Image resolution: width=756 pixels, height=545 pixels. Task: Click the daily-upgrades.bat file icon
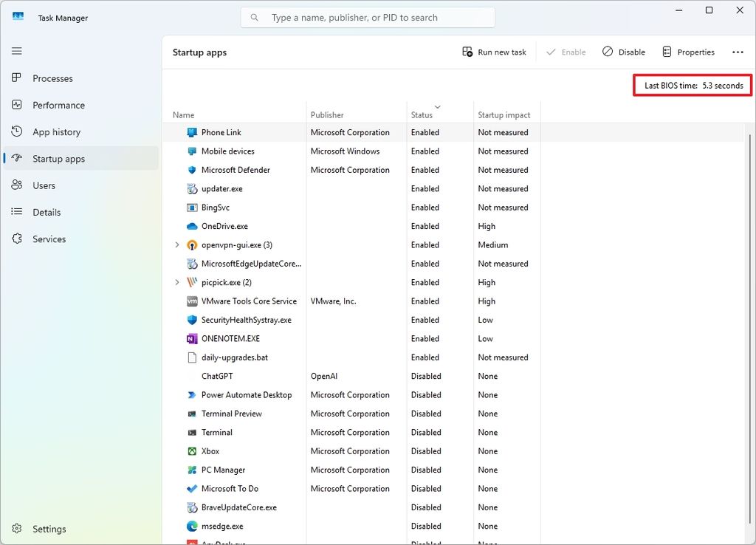point(192,357)
